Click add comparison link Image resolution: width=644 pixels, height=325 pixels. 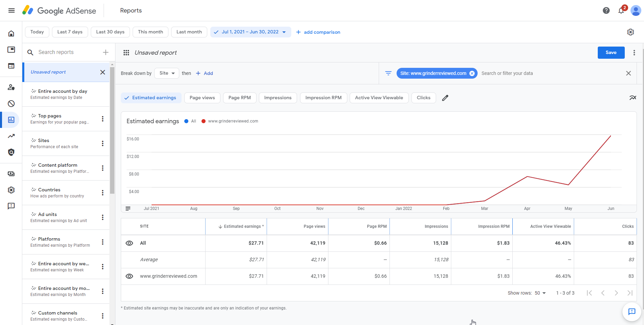pyautogui.click(x=318, y=32)
